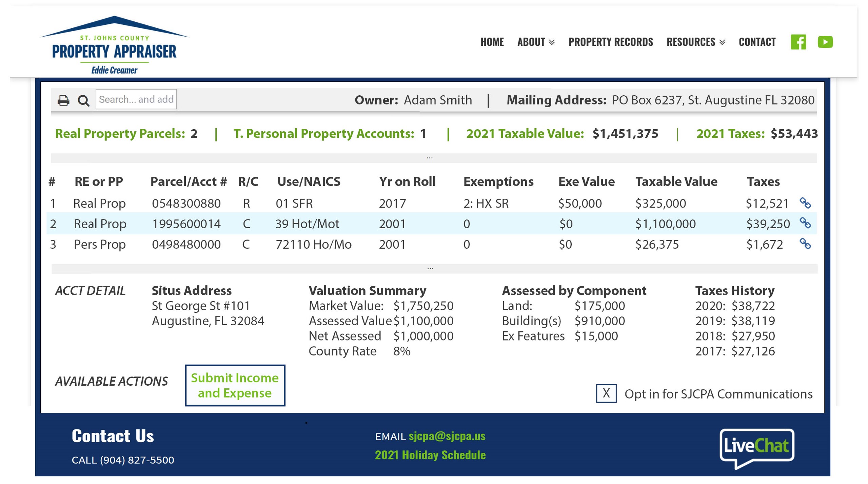The width and height of the screenshot is (868, 484).
Task: Toggle Opt in for SJCPA Communications checkbox
Action: pyautogui.click(x=606, y=393)
